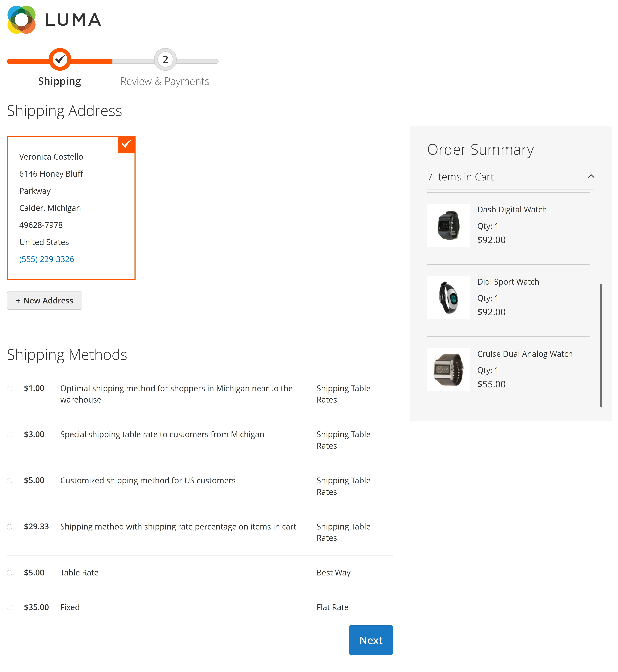
Task: Go to the Shipping step
Action: (x=59, y=81)
